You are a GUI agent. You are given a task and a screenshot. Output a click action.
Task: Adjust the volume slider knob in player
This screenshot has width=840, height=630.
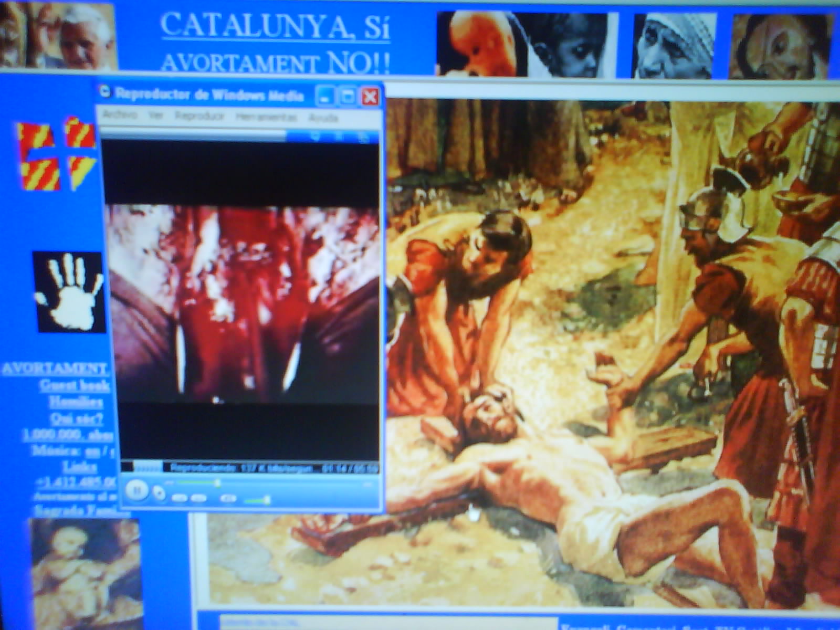[x=267, y=500]
